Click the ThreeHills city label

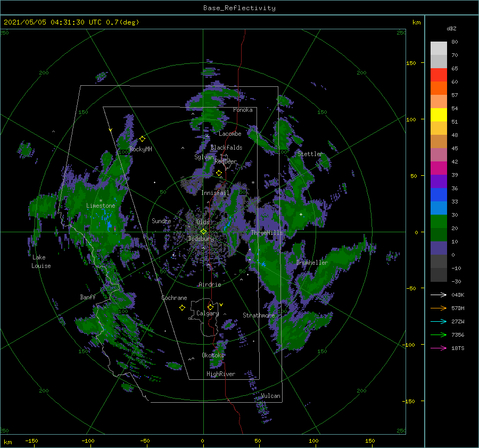(267, 233)
